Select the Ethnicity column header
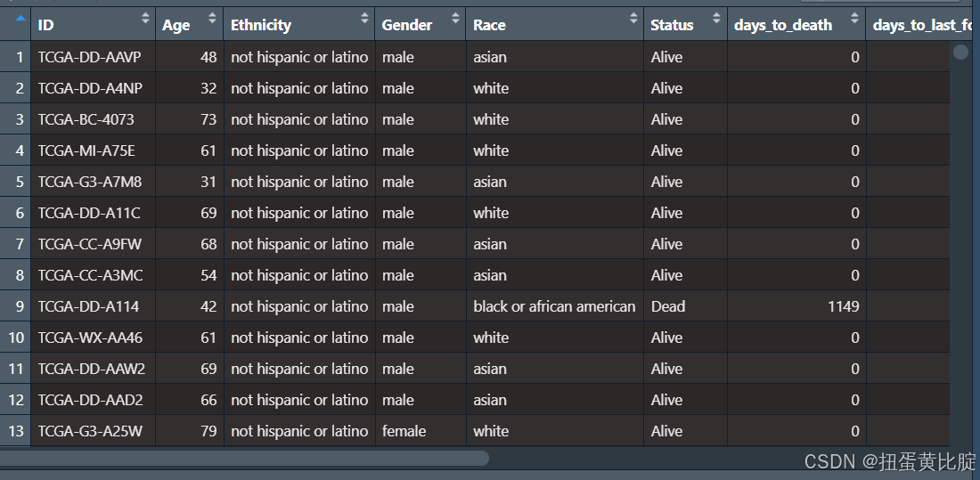Viewport: 980px width, 480px height. click(x=298, y=24)
